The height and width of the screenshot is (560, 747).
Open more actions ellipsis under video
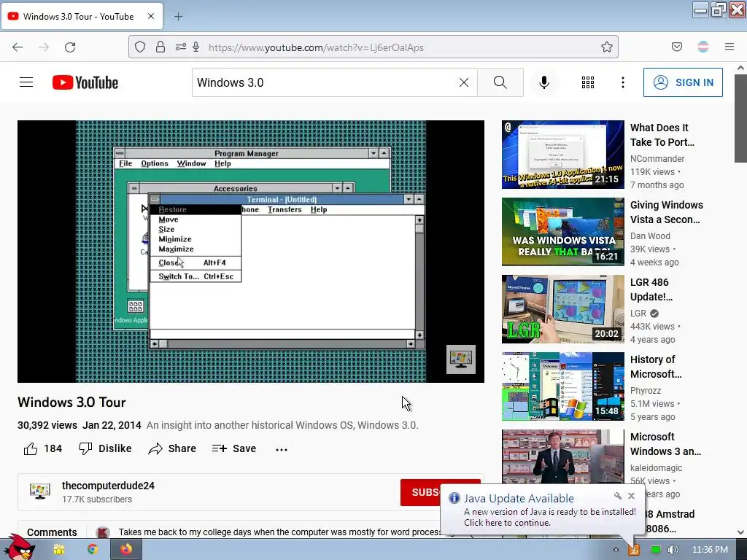click(x=282, y=449)
